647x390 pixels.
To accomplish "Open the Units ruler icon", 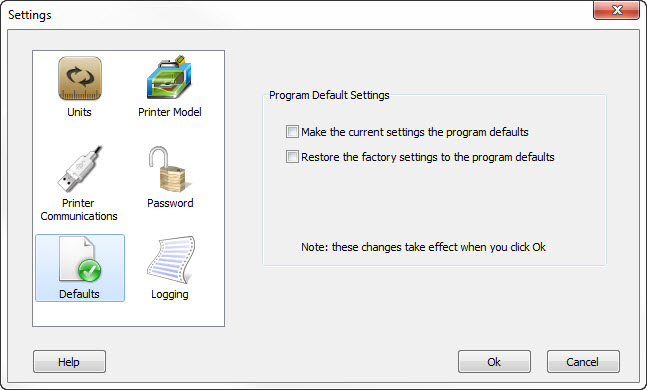I will [x=80, y=78].
